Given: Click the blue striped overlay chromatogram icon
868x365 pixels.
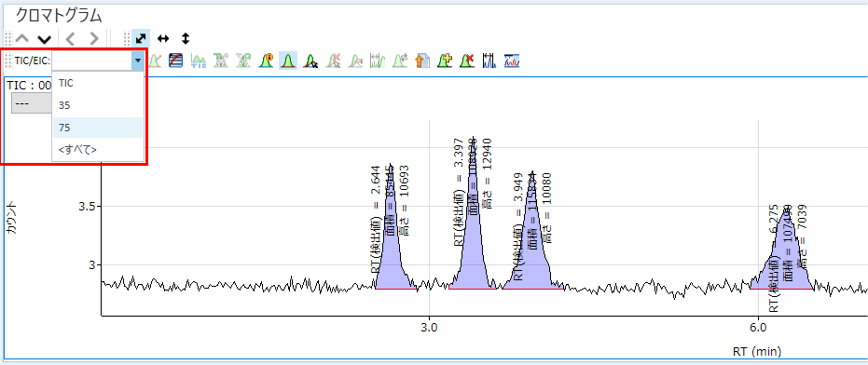Looking at the screenshot, I should [176, 61].
